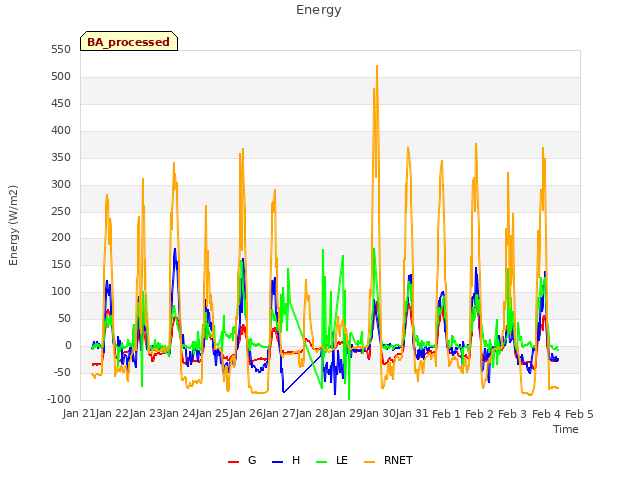
Task: Click the 400 y-axis tick label
Action: [61, 131]
